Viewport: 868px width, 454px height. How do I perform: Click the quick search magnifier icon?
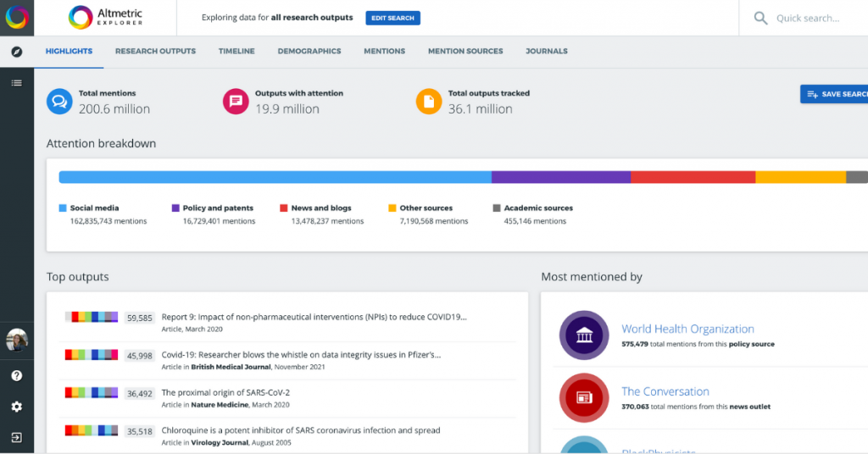click(760, 19)
